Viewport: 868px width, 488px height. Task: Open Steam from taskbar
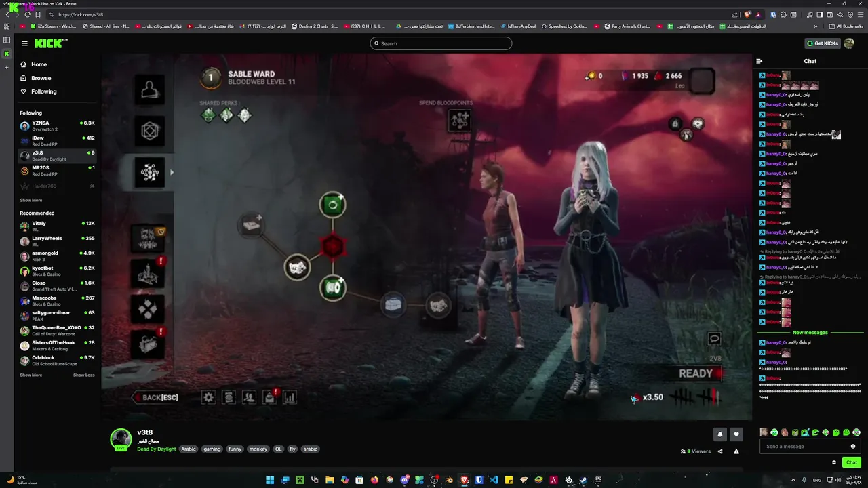pyautogui.click(x=583, y=480)
